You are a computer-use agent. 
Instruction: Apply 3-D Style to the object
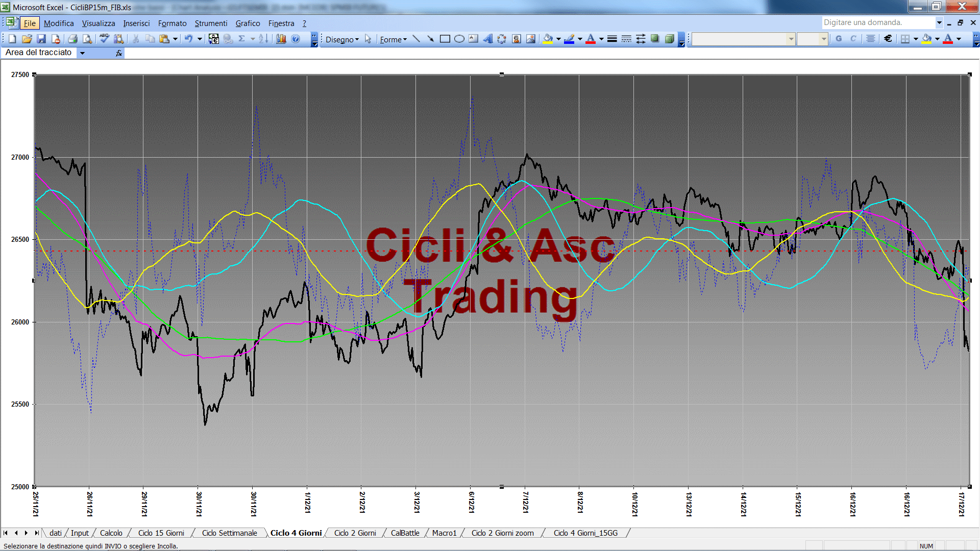(669, 39)
